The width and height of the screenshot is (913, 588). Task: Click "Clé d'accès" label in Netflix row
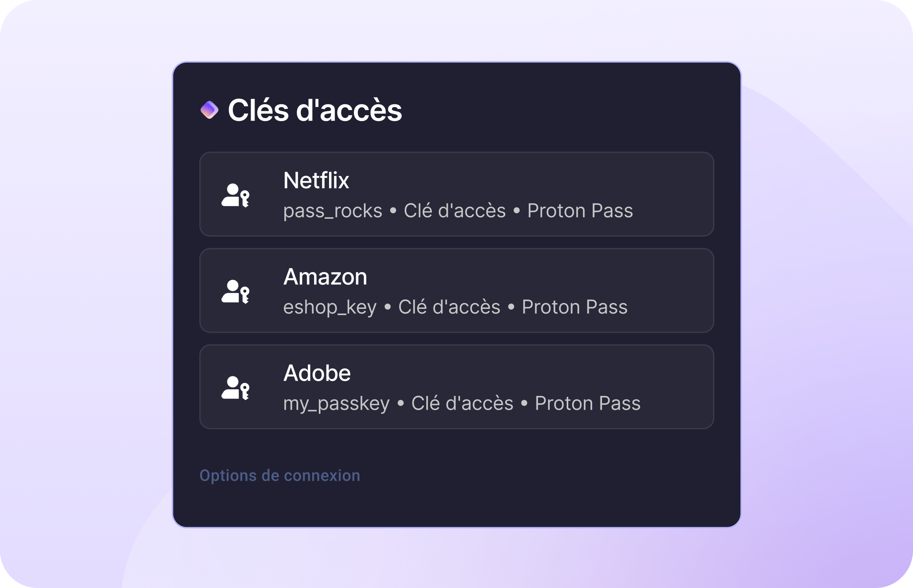pyautogui.click(x=455, y=211)
